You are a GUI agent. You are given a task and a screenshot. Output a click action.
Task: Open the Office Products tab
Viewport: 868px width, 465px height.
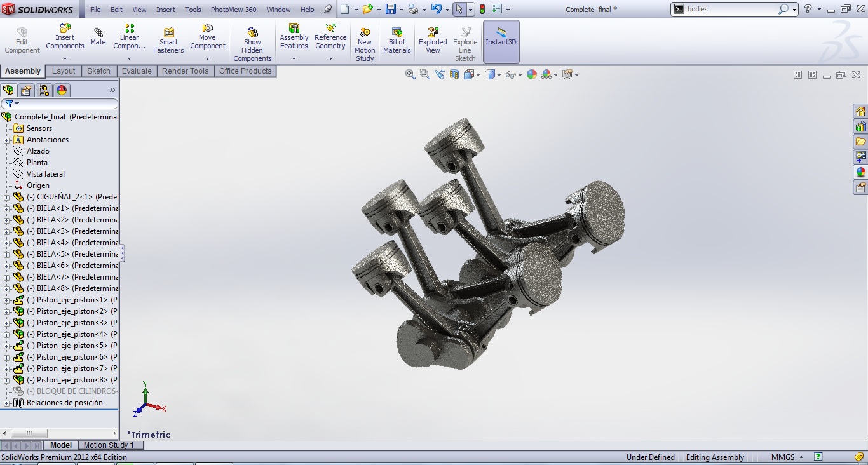click(245, 71)
